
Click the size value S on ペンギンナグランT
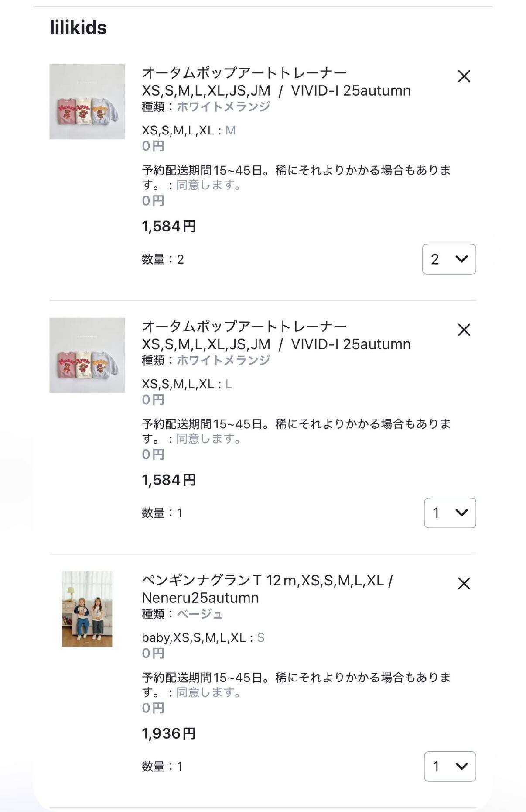(x=261, y=638)
